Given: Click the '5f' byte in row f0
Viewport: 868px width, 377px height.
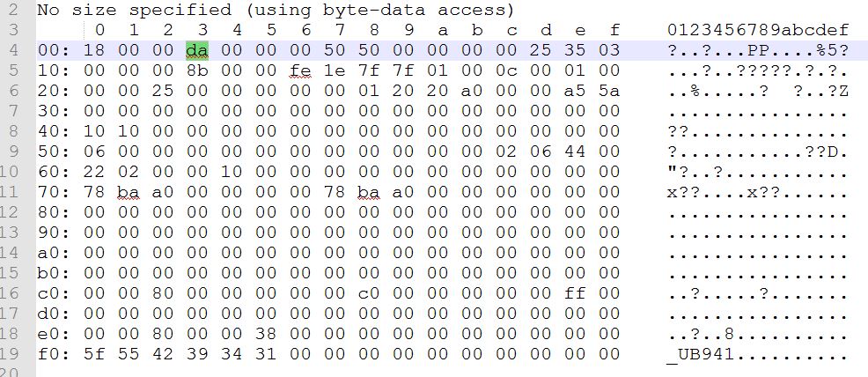Looking at the screenshot, I should coord(94,354).
